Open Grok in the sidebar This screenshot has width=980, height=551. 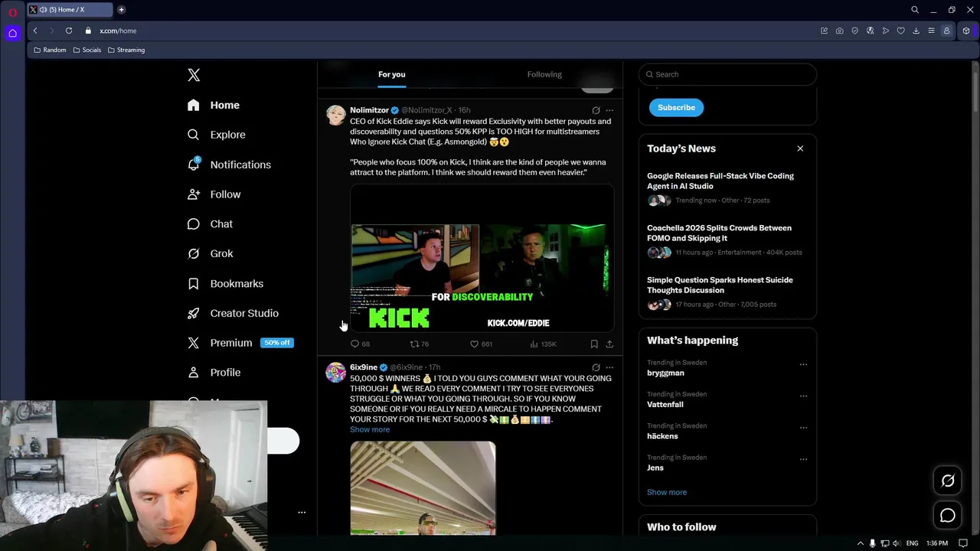click(x=211, y=253)
